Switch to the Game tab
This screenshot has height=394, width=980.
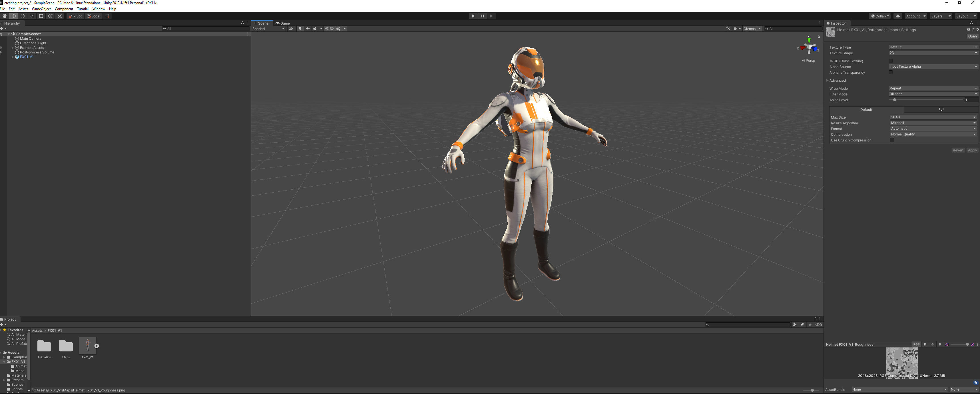(283, 23)
